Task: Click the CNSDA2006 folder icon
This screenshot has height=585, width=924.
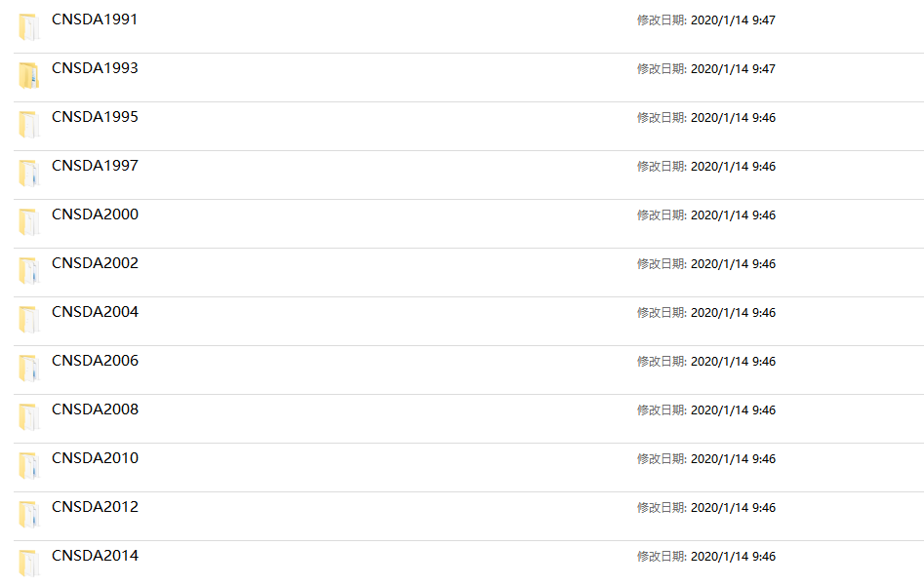Action: 28,369
